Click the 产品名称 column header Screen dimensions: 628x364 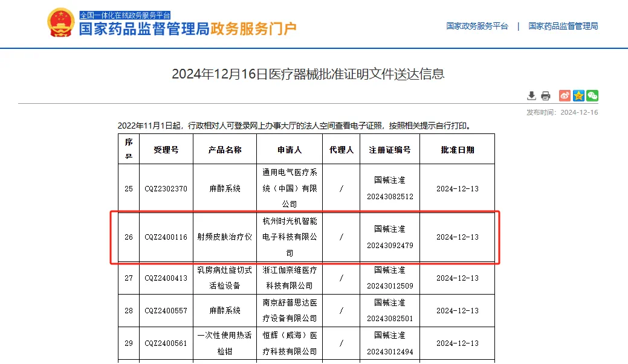coord(225,150)
